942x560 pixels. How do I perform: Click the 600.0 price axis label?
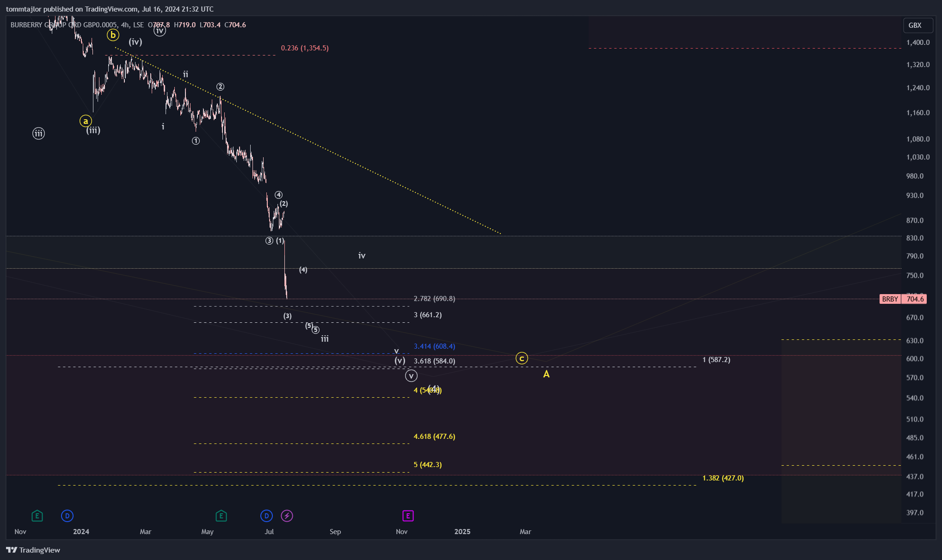click(915, 359)
